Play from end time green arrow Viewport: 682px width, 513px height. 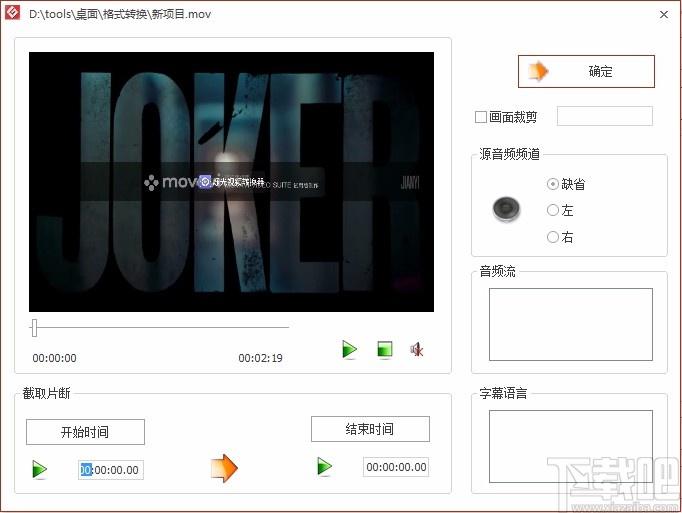point(324,466)
